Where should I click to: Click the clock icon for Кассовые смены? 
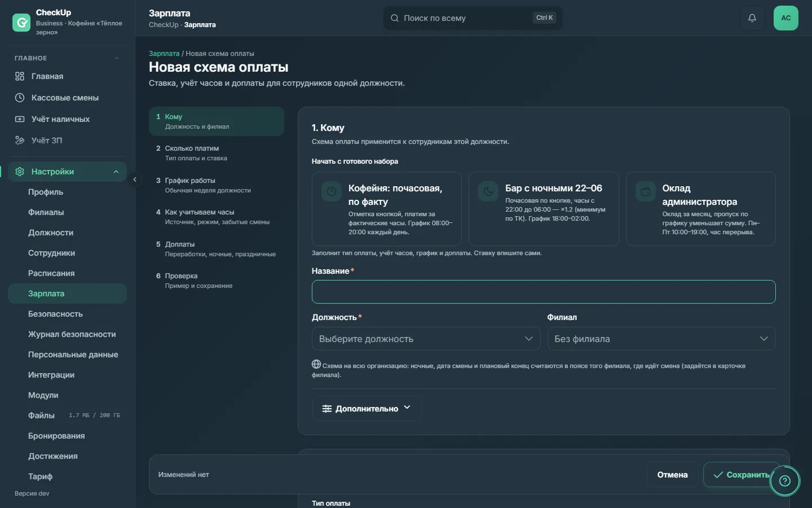click(20, 98)
